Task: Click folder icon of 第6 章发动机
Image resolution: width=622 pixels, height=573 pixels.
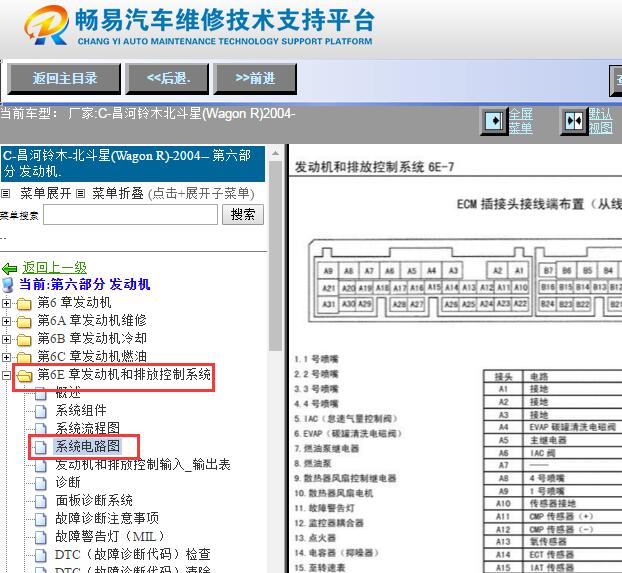Action: [x=24, y=304]
